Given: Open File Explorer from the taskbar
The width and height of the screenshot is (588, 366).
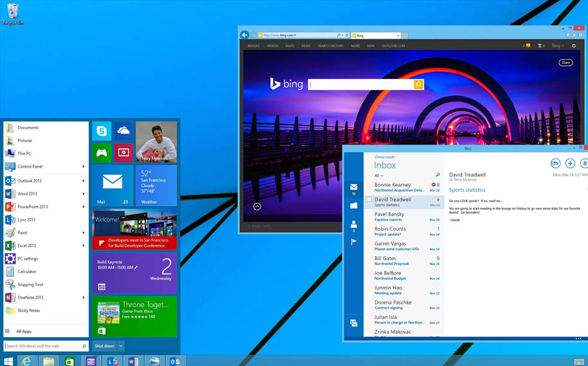Looking at the screenshot, I should point(48,362).
